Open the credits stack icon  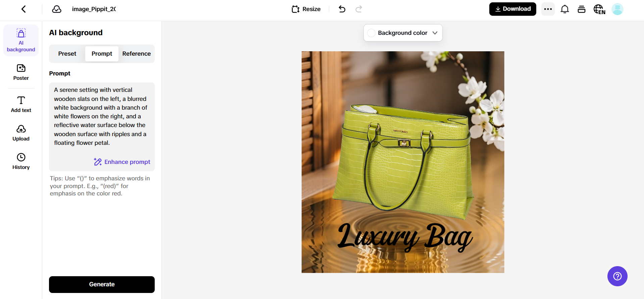582,9
